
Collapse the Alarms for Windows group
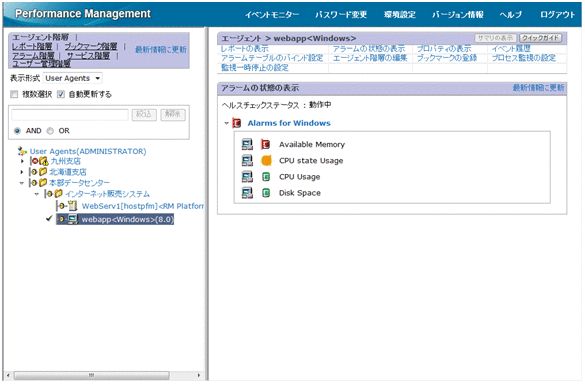point(226,123)
